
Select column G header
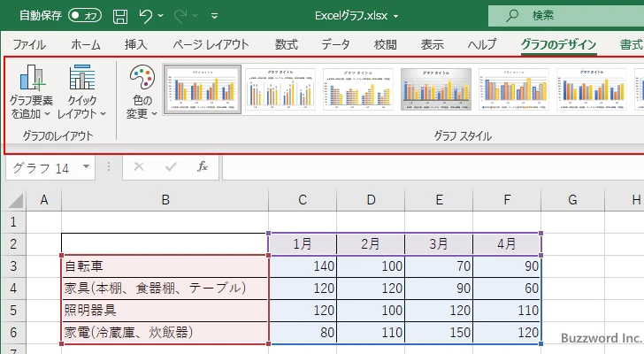click(572, 200)
